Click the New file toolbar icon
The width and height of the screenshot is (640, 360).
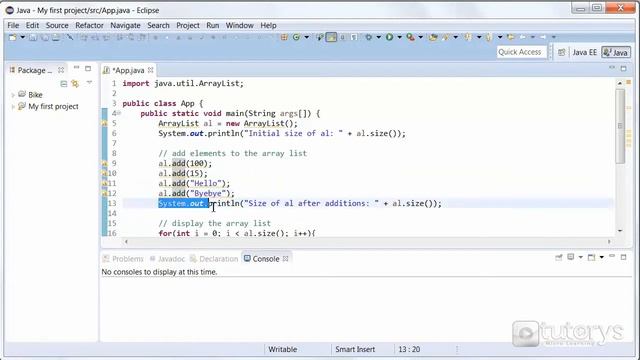(x=13, y=37)
